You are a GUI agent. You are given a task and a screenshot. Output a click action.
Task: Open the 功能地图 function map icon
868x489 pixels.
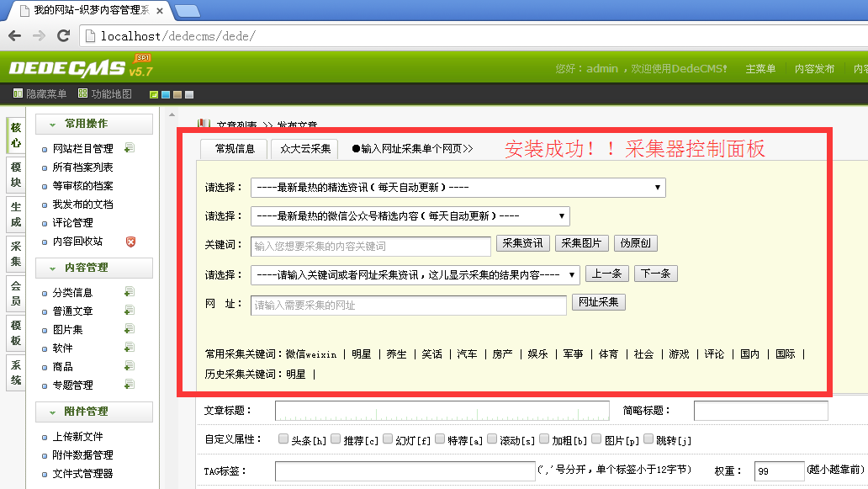[x=82, y=93]
